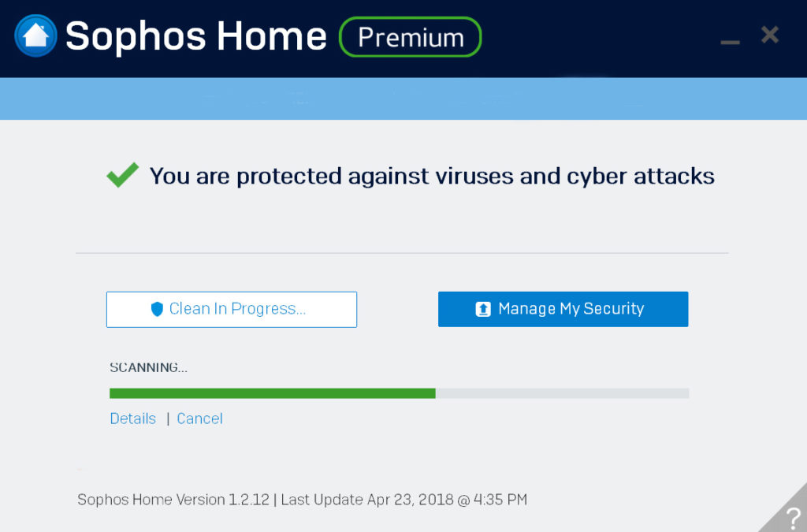Click the light blue banner strip
Image resolution: width=807 pixels, height=532 pixels.
(x=403, y=99)
